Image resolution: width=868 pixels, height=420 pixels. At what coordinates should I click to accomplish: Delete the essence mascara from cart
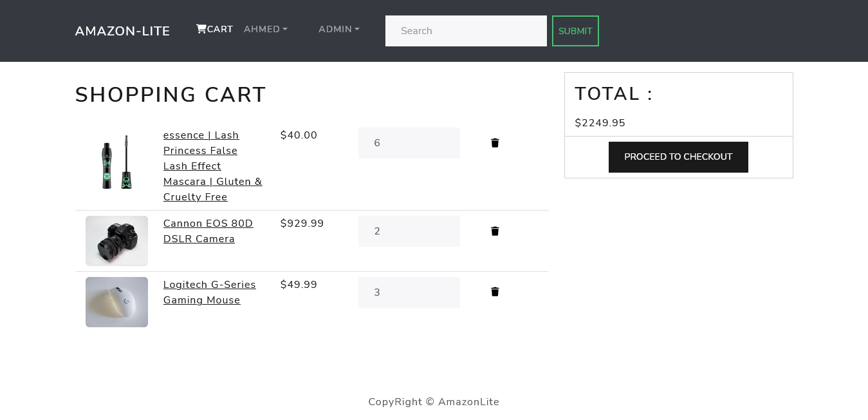tap(495, 143)
